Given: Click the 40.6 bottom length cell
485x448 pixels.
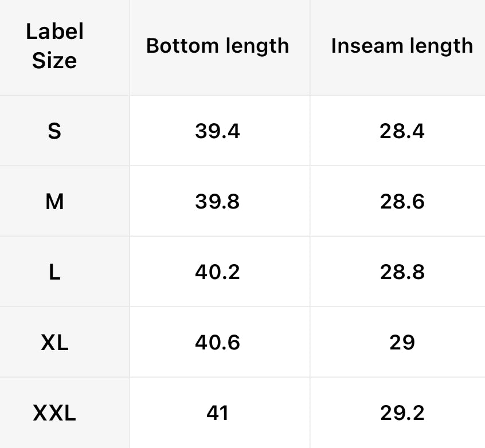Looking at the screenshot, I should (217, 343).
